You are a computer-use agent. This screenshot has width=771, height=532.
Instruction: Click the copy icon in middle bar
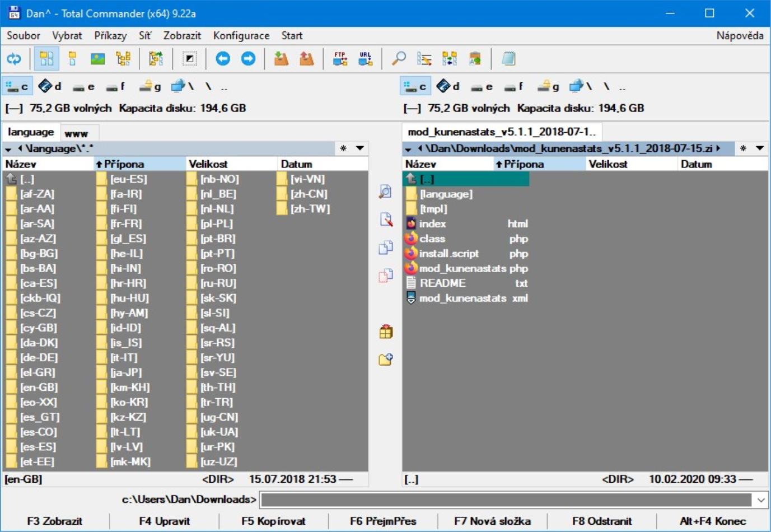coord(385,248)
